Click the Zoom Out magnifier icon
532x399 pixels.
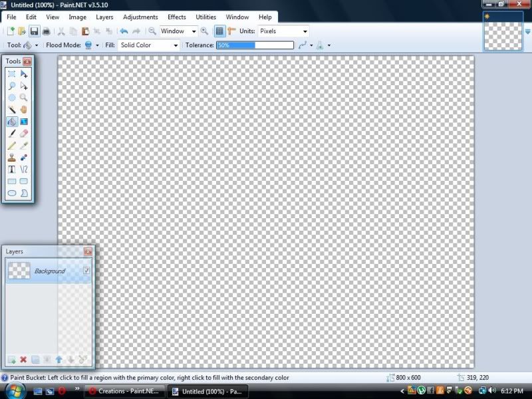pos(152,31)
